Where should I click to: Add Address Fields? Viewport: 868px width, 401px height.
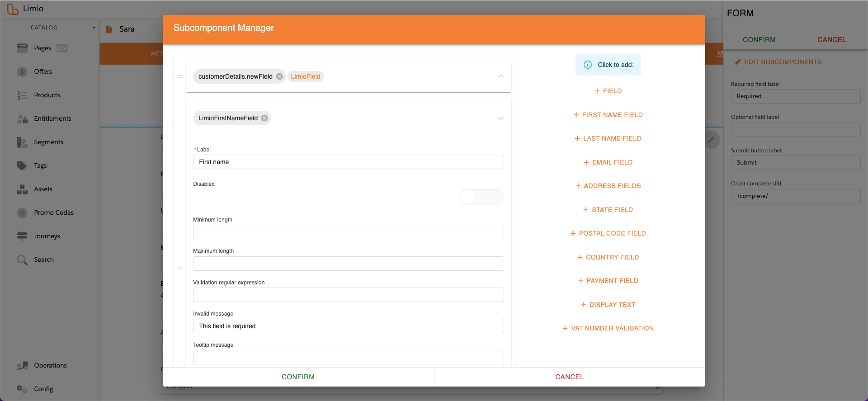[x=608, y=186]
